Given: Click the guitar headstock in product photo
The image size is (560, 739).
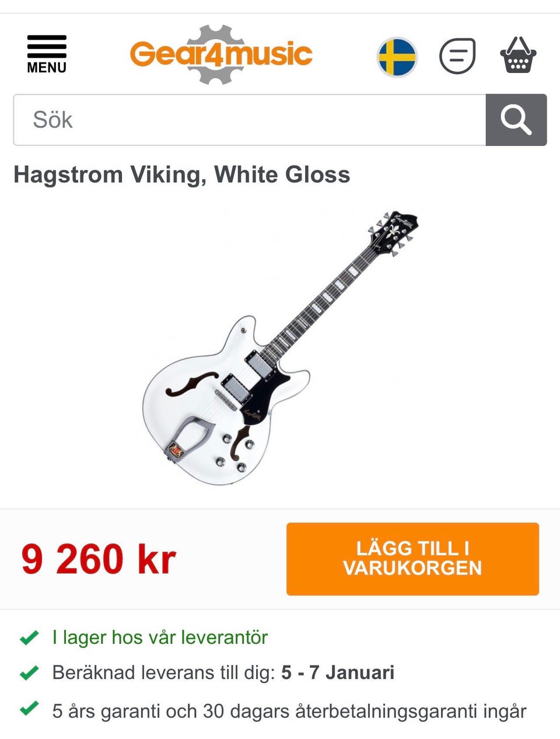Looking at the screenshot, I should pos(393,233).
